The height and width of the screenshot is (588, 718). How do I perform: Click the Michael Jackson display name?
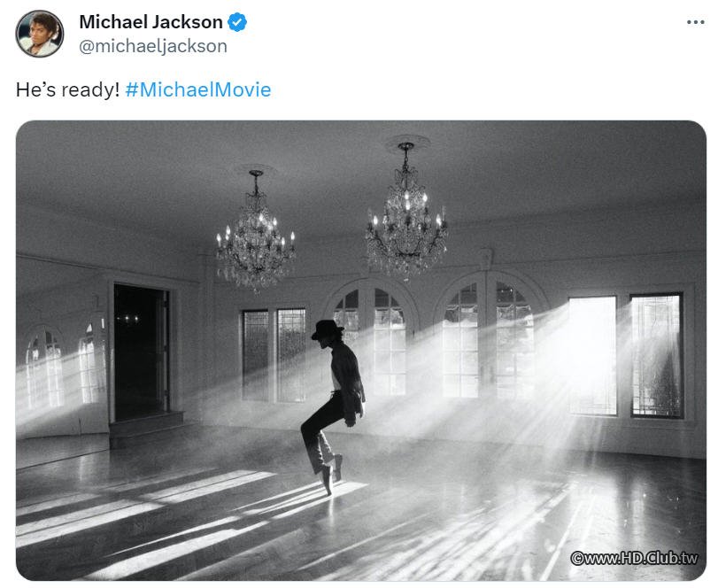tap(151, 22)
